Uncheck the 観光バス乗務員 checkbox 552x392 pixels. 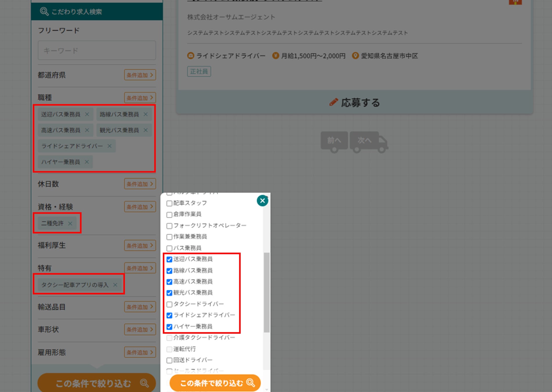click(169, 293)
